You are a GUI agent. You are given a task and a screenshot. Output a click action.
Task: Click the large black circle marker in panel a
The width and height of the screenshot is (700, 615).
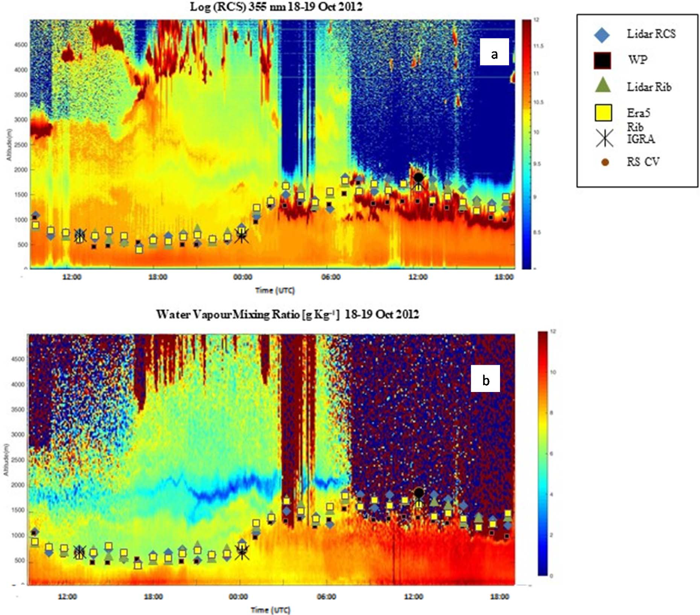tap(419, 178)
